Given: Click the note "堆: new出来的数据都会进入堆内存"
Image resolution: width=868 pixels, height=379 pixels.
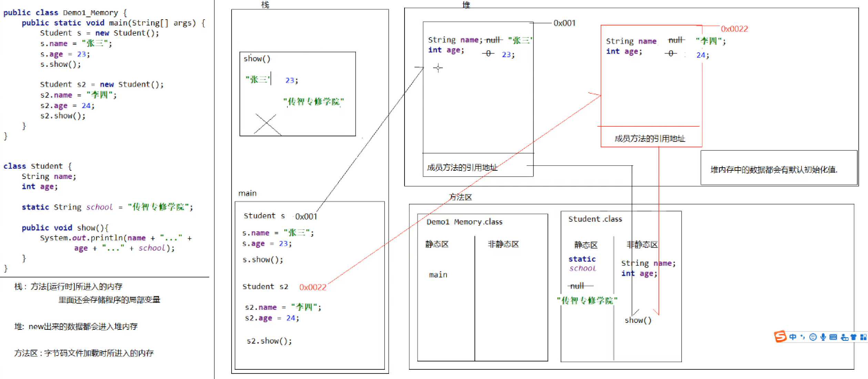Looking at the screenshot, I should [76, 326].
